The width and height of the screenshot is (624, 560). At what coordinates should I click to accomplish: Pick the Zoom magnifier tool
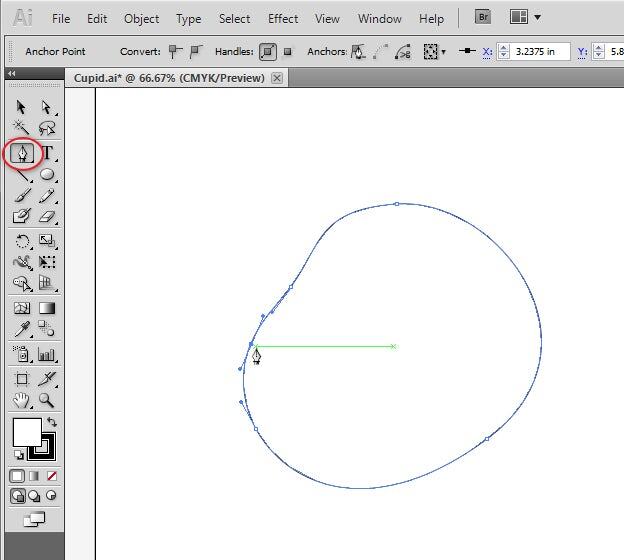tap(46, 400)
